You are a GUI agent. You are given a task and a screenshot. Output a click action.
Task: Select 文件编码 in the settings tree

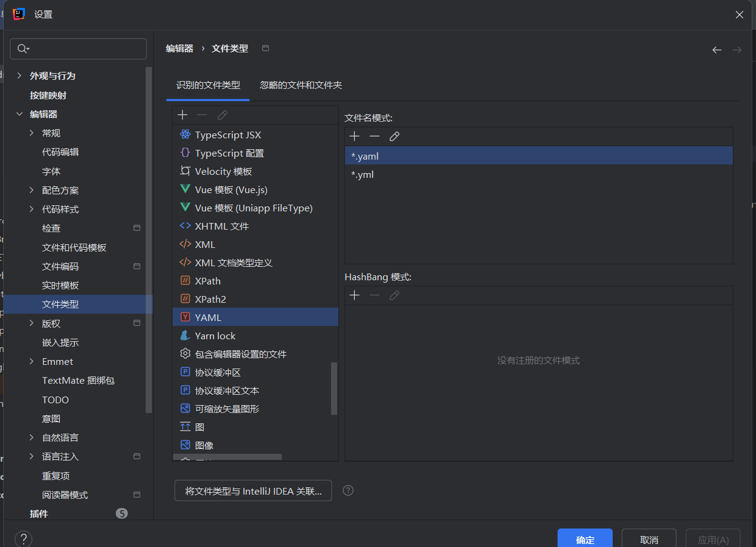coord(60,266)
